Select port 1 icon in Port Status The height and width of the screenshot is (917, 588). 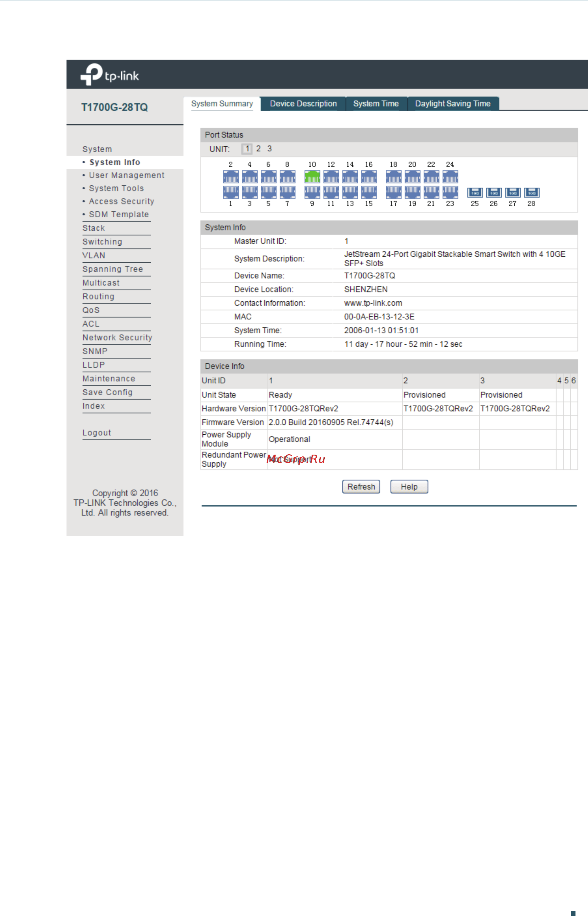coord(231,192)
